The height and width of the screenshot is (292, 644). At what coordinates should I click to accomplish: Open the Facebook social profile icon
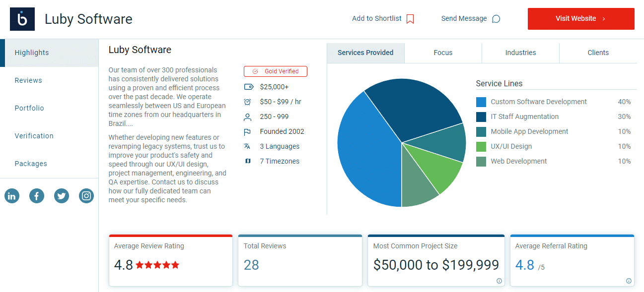(37, 196)
